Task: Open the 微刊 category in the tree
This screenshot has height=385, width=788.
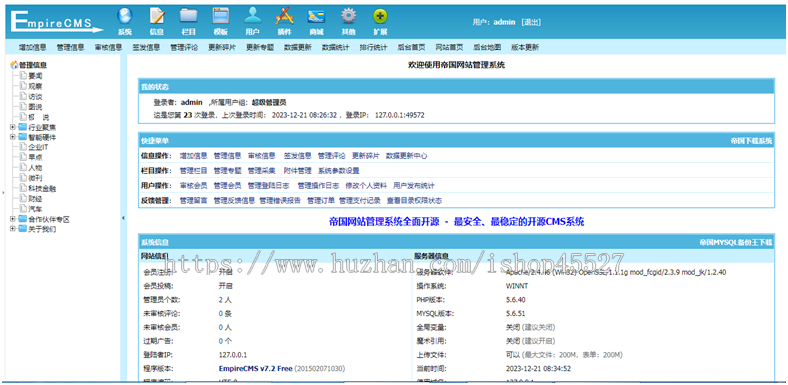Action: [x=35, y=178]
